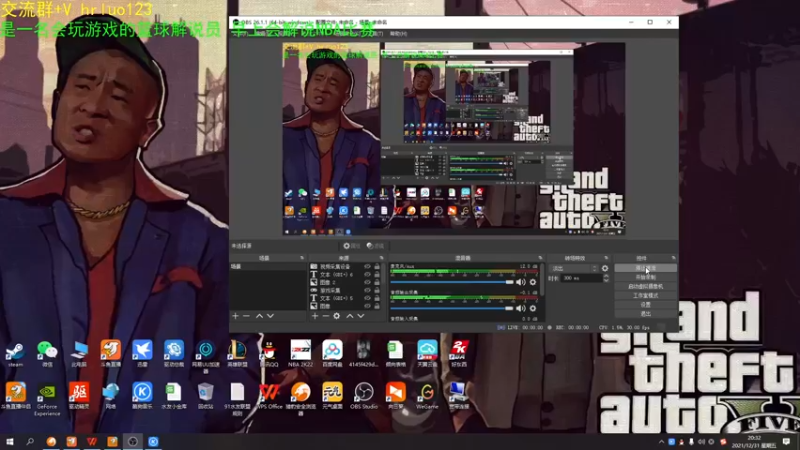Adjust the second audio track volume slider

pos(452,308)
